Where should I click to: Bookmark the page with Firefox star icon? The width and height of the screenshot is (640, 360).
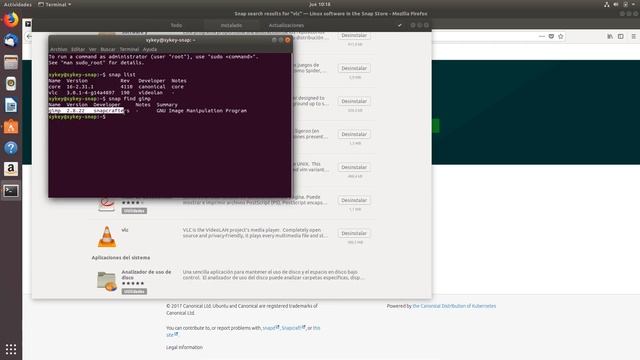click(x=560, y=36)
